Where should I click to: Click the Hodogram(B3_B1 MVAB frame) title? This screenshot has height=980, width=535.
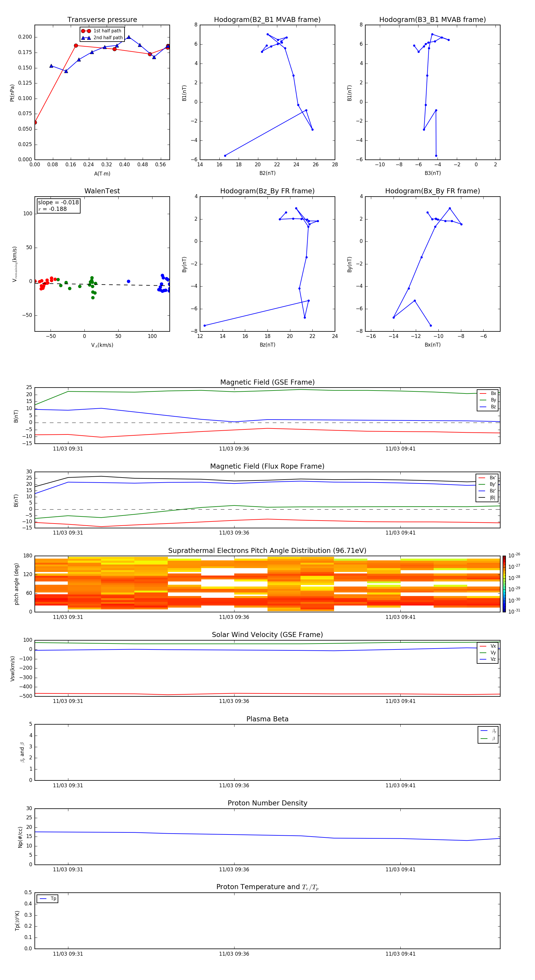[432, 20]
